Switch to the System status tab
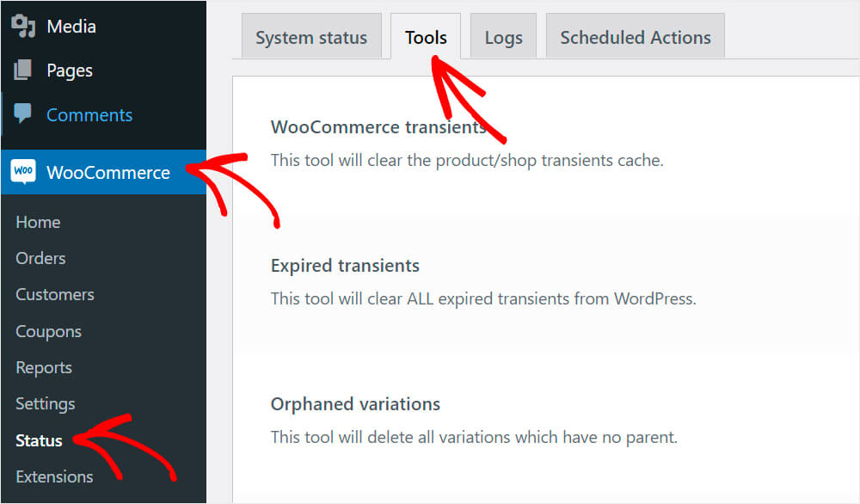This screenshot has height=504, width=860. pyautogui.click(x=311, y=37)
